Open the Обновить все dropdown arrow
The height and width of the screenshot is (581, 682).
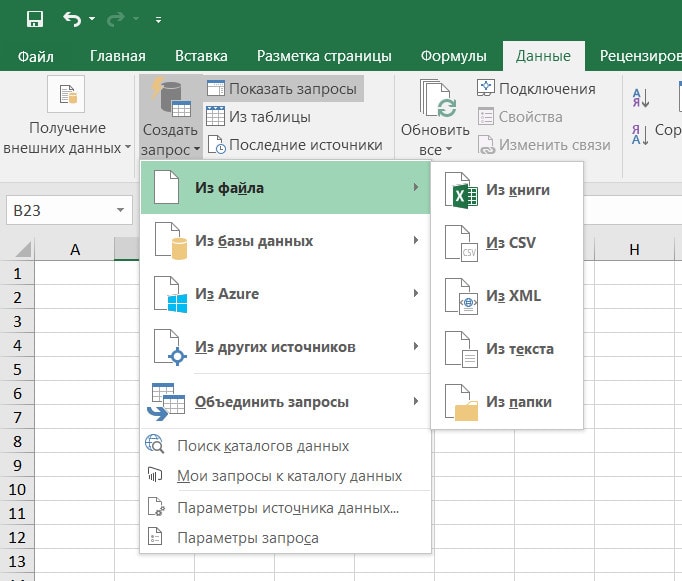click(448, 149)
